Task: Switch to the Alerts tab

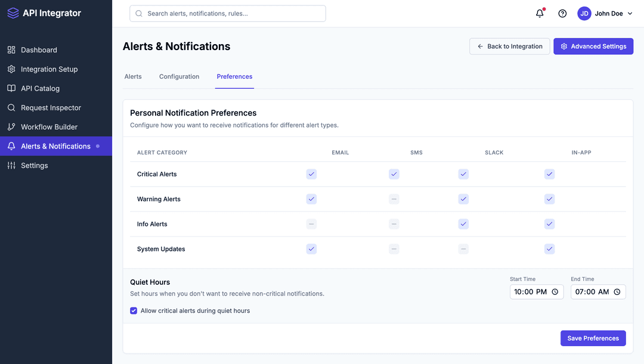Action: pyautogui.click(x=133, y=76)
